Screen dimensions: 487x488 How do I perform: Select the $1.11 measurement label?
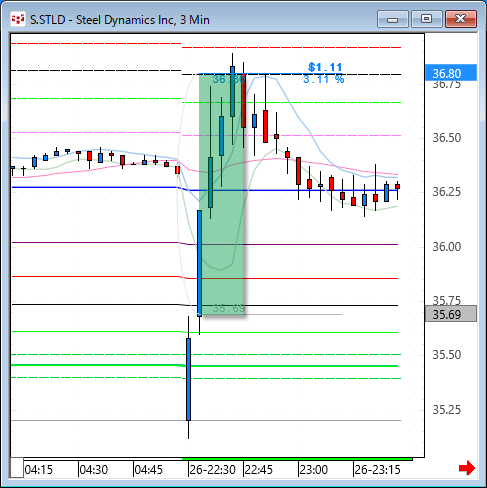click(x=325, y=67)
